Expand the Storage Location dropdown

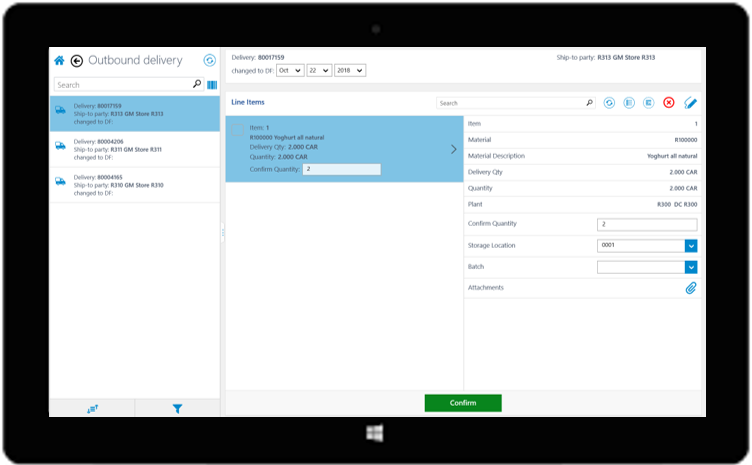(x=690, y=245)
